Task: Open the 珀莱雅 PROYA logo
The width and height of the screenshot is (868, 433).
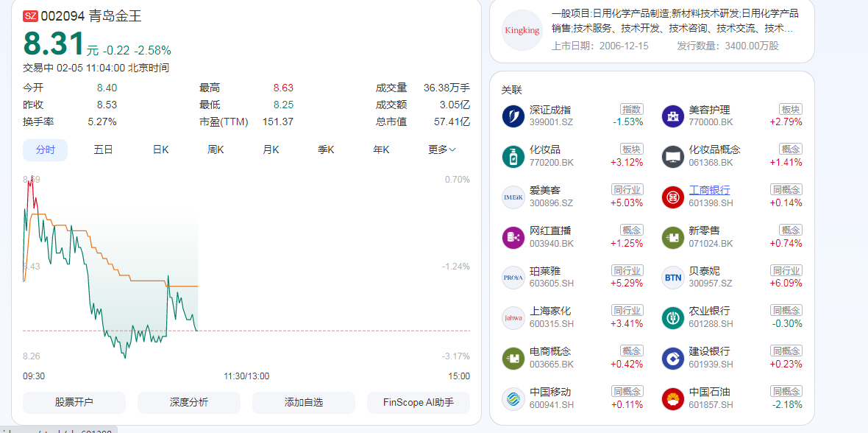Action: (513, 278)
